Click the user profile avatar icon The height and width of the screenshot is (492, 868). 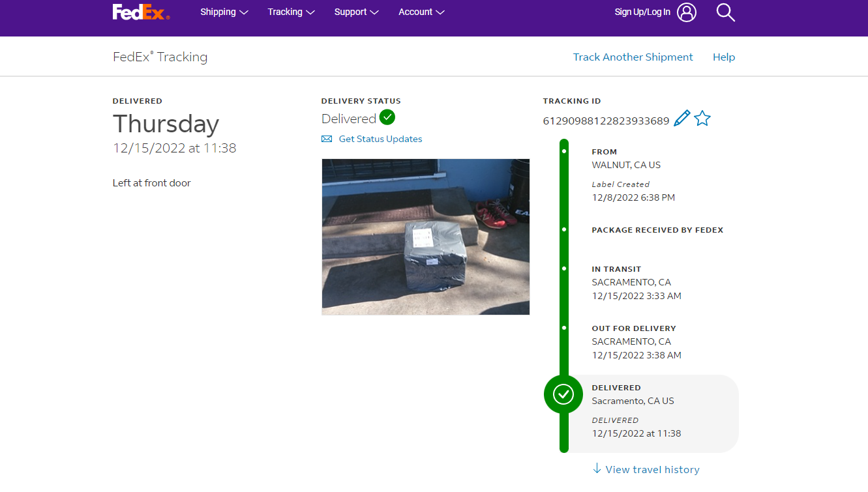tap(687, 12)
